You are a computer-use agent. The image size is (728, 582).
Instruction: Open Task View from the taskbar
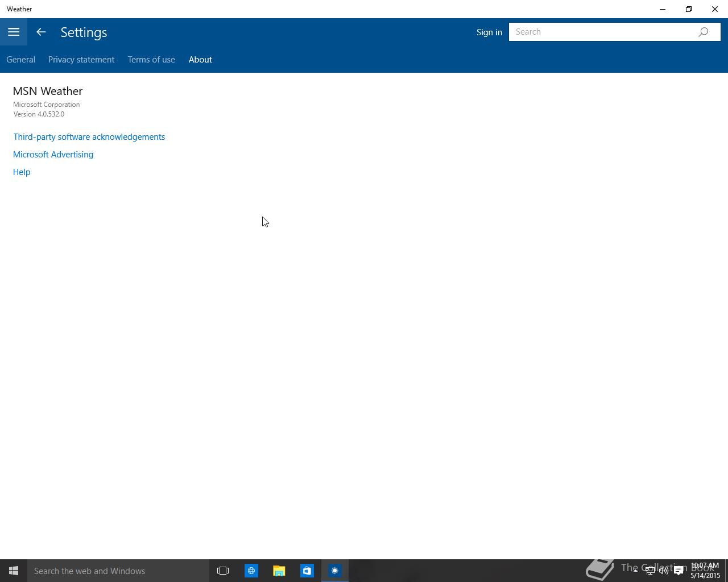pos(223,571)
